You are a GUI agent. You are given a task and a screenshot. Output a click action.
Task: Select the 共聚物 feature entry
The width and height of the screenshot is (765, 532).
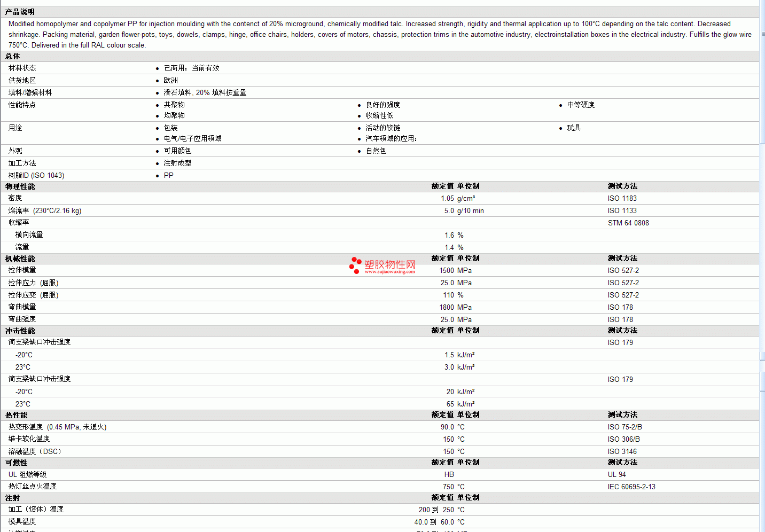point(174,105)
